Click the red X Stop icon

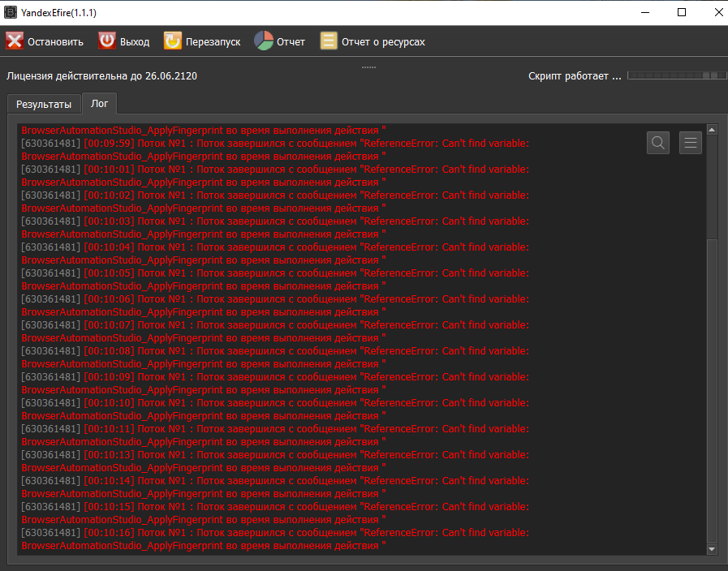pos(15,41)
